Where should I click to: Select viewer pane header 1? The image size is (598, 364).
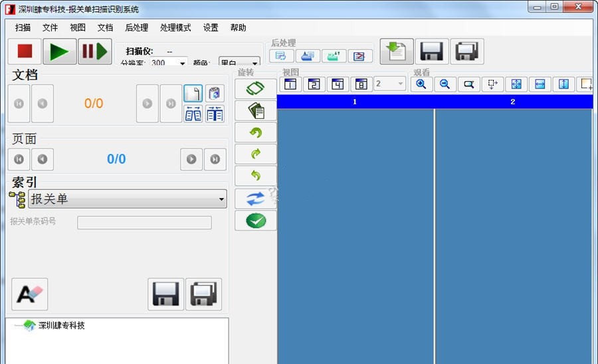355,102
